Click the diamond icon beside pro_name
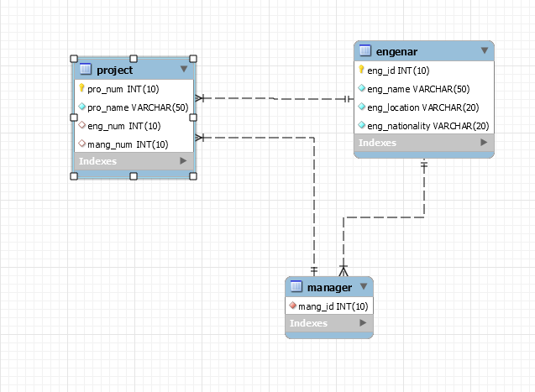The width and height of the screenshot is (535, 392). point(82,107)
